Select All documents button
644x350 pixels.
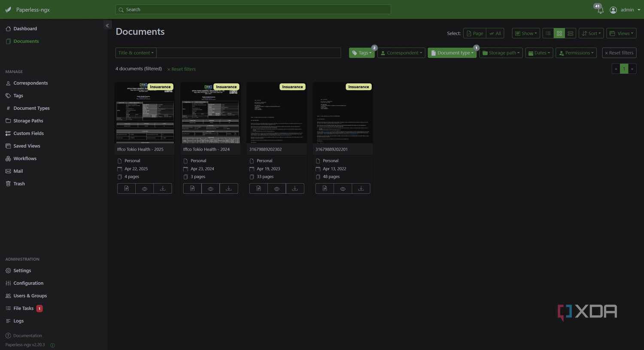[495, 33]
